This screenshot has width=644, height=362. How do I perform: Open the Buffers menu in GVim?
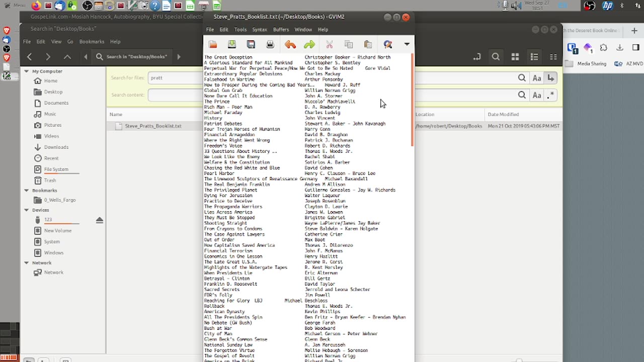(281, 30)
